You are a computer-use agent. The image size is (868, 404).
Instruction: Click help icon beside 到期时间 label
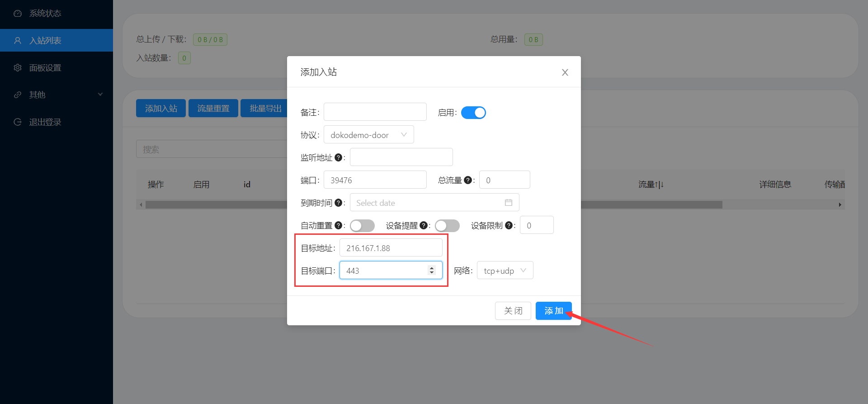point(338,203)
